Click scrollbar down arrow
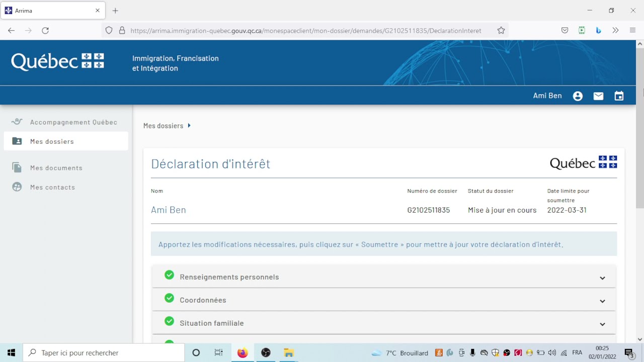 tap(640, 339)
